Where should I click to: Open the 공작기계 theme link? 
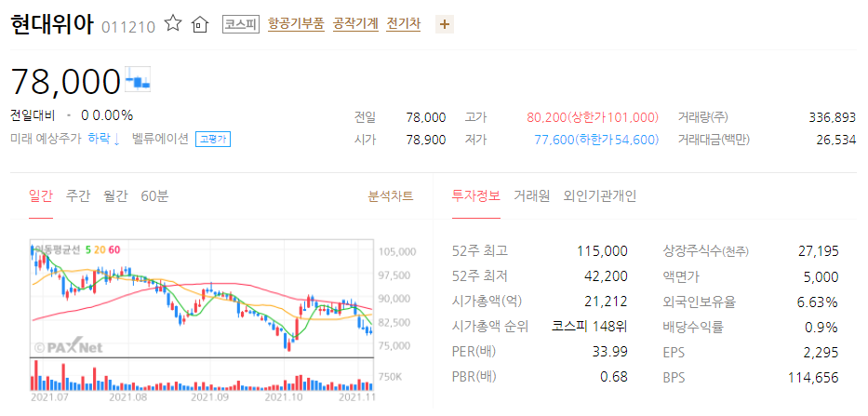click(355, 24)
